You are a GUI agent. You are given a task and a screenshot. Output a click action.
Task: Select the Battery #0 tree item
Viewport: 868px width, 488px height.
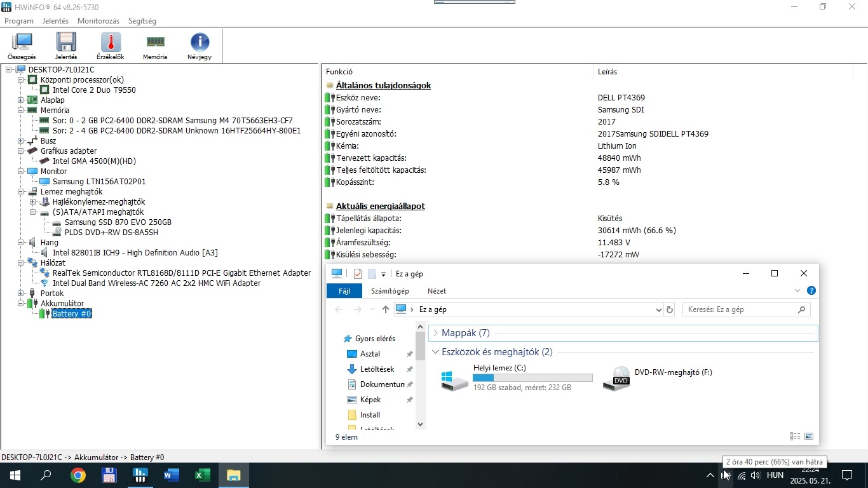click(72, 314)
